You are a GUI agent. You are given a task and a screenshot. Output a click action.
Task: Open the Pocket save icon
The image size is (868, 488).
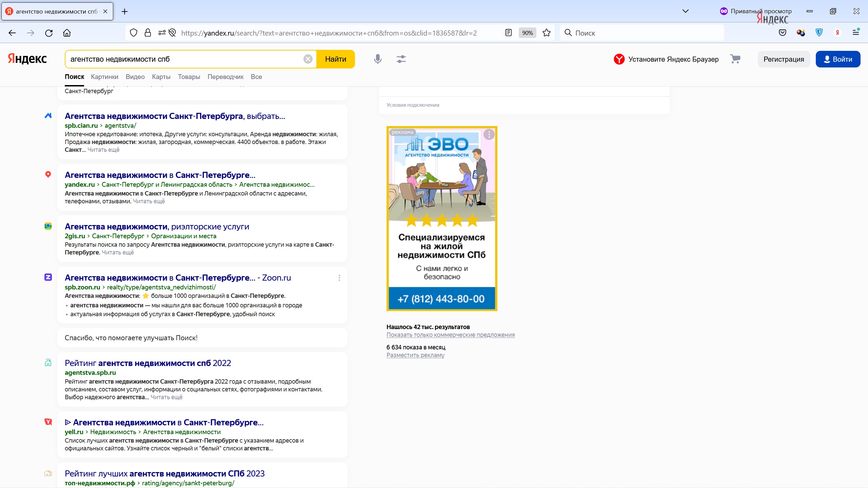pos(783,33)
